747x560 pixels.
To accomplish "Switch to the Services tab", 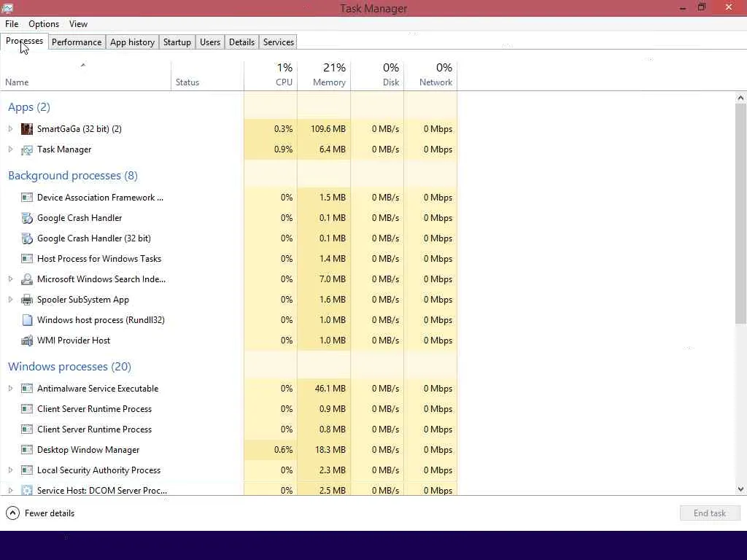I will (279, 42).
